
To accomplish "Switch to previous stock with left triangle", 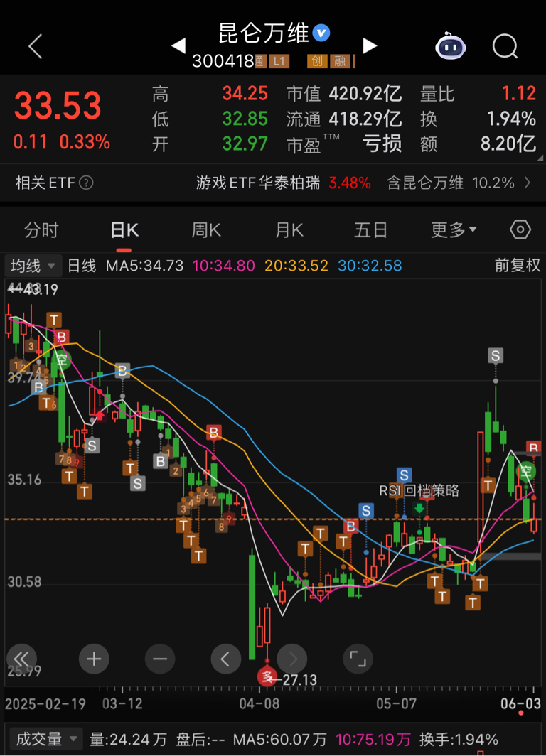I will click(x=178, y=45).
